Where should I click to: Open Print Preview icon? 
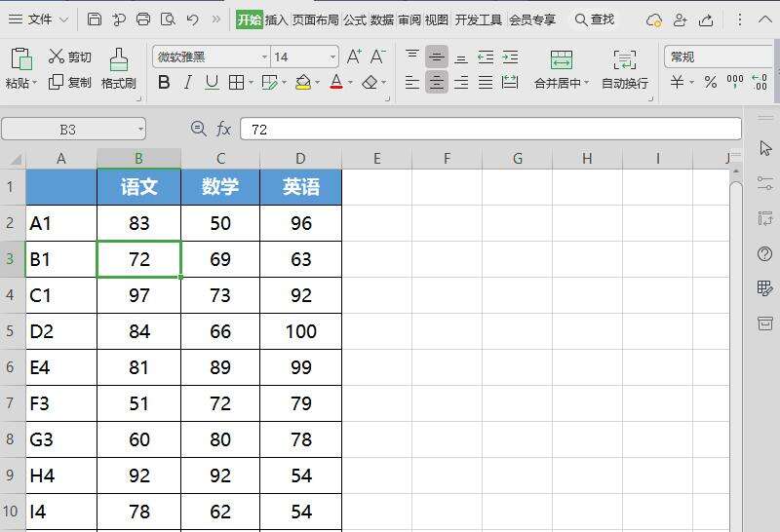pyautogui.click(x=168, y=19)
